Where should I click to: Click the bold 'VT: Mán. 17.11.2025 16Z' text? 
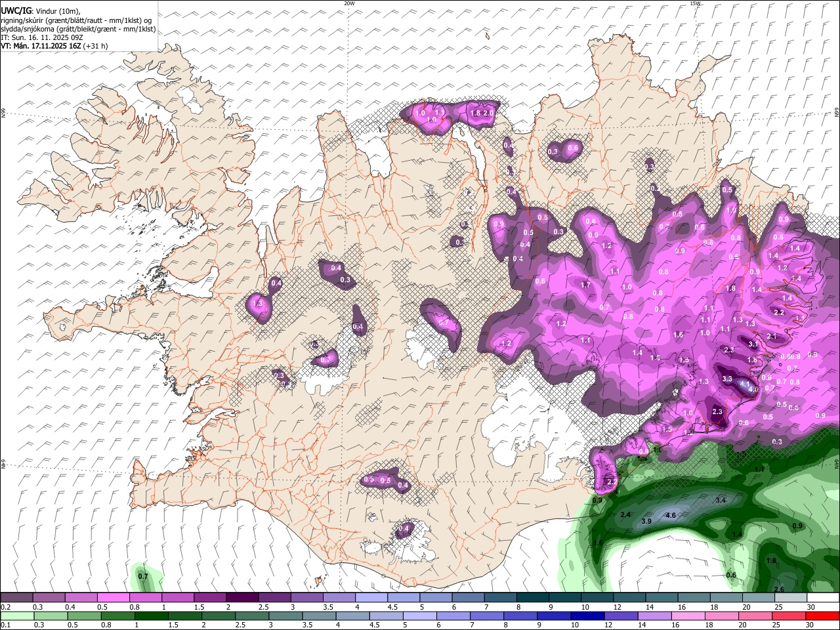41,46
